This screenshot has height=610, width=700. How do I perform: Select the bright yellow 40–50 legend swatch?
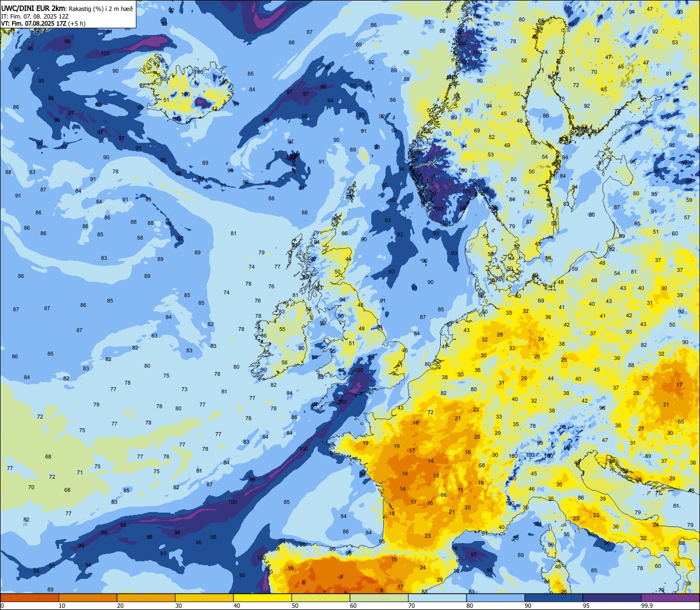click(262, 597)
